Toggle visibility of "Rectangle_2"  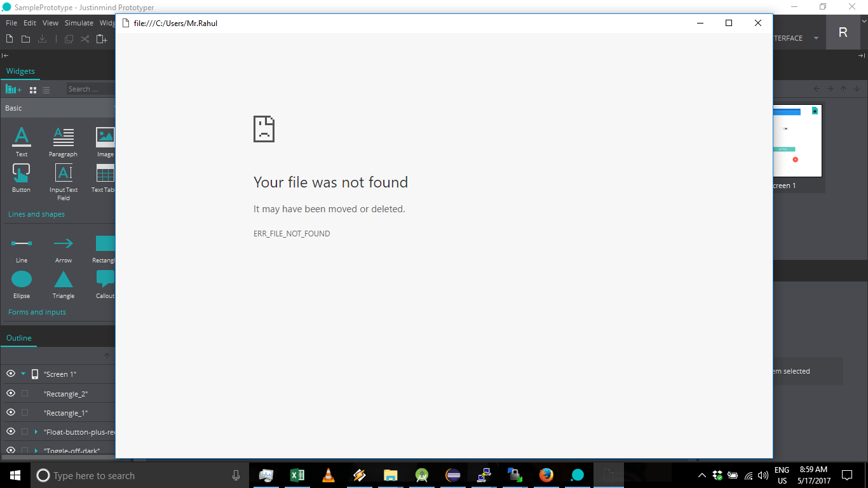tap(11, 393)
